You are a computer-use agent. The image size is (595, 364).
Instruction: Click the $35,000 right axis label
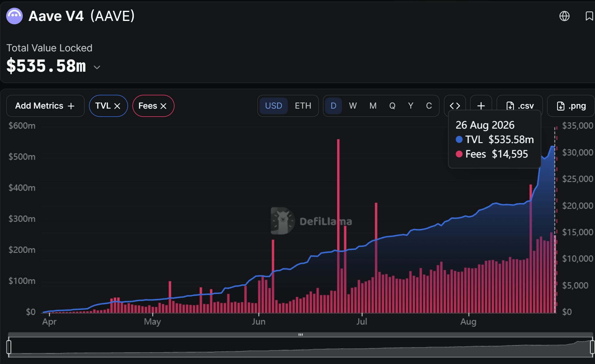pos(577,126)
